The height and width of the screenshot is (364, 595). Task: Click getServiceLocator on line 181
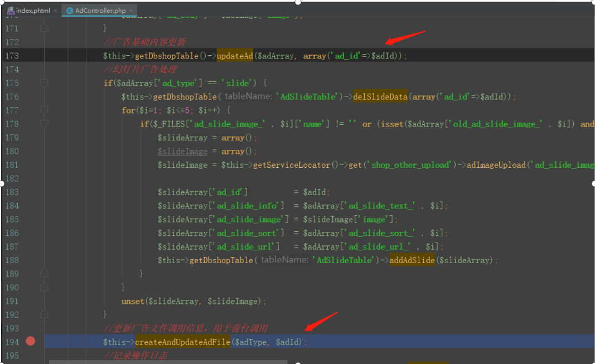292,165
